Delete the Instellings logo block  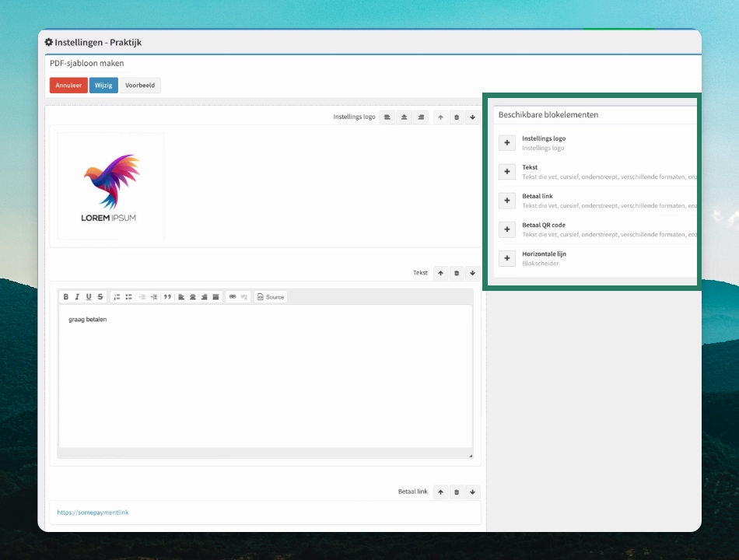tap(456, 117)
